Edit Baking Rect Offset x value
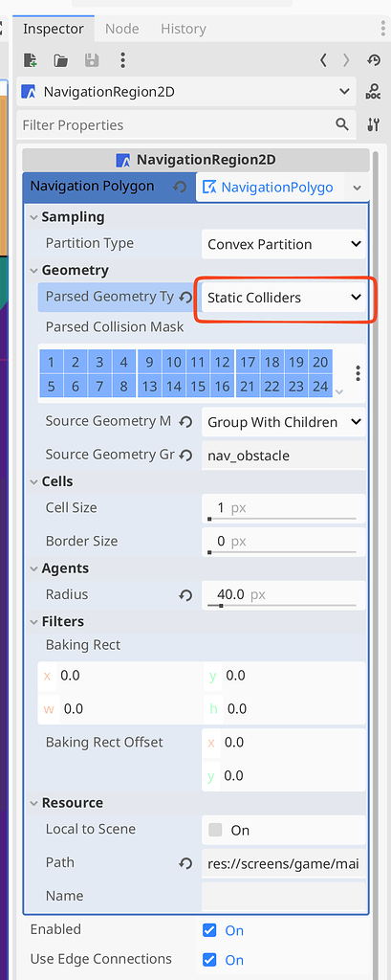Viewport: 391px width, 980px height. coord(293,743)
